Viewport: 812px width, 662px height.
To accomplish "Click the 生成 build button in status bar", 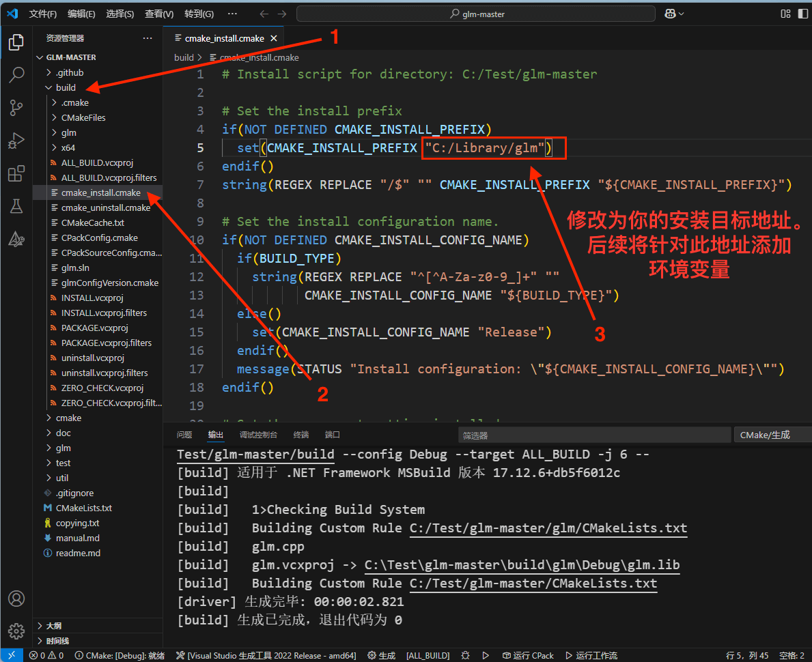I will pos(381,655).
